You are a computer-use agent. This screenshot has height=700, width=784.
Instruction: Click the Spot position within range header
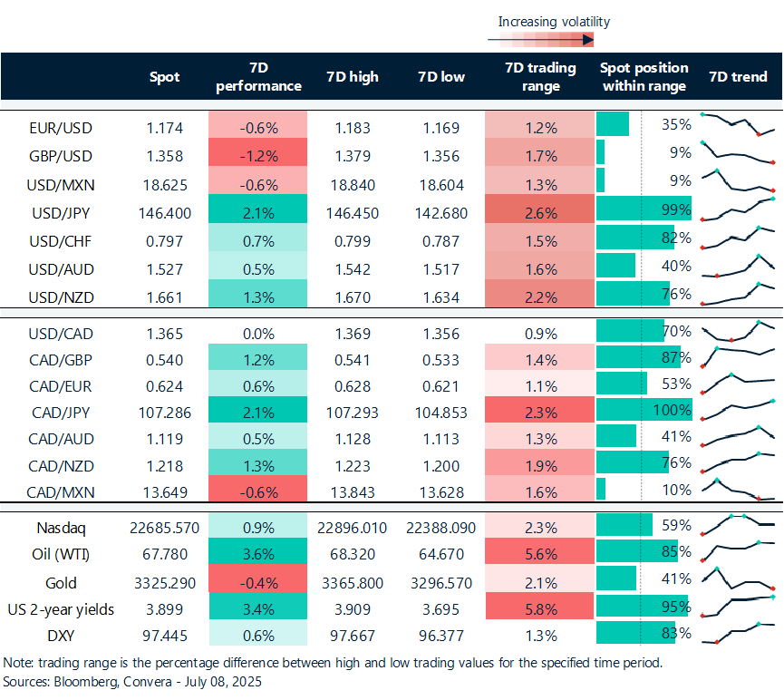pyautogui.click(x=644, y=77)
